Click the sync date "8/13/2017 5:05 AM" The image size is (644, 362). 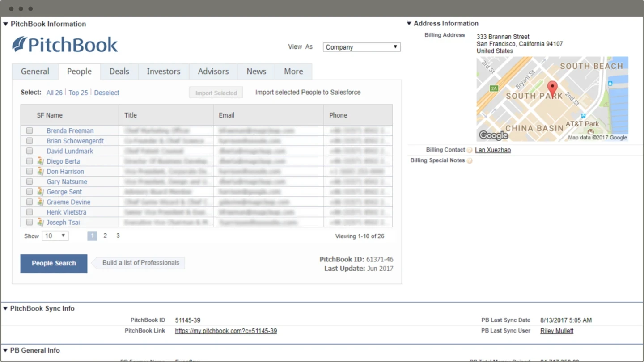(x=566, y=320)
